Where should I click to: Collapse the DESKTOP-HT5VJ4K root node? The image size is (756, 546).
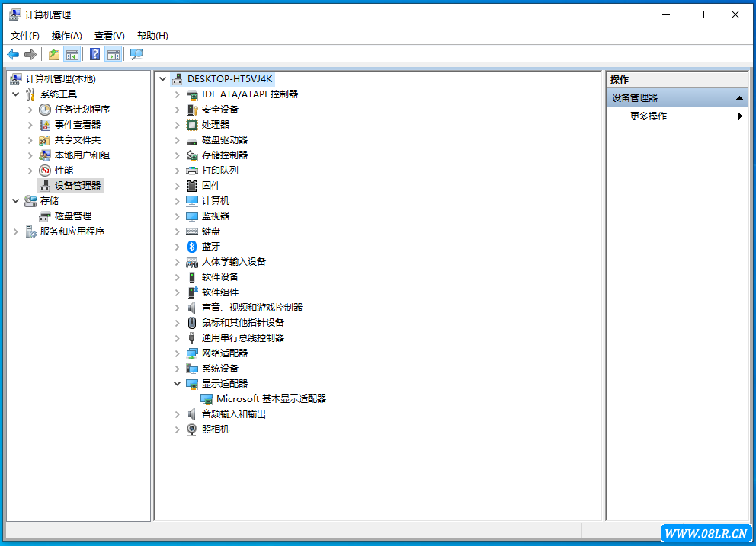click(x=163, y=79)
